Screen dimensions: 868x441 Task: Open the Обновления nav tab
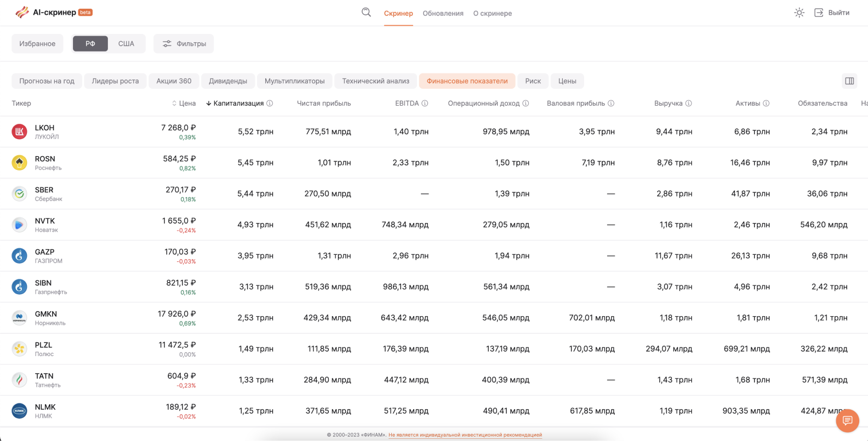(443, 13)
